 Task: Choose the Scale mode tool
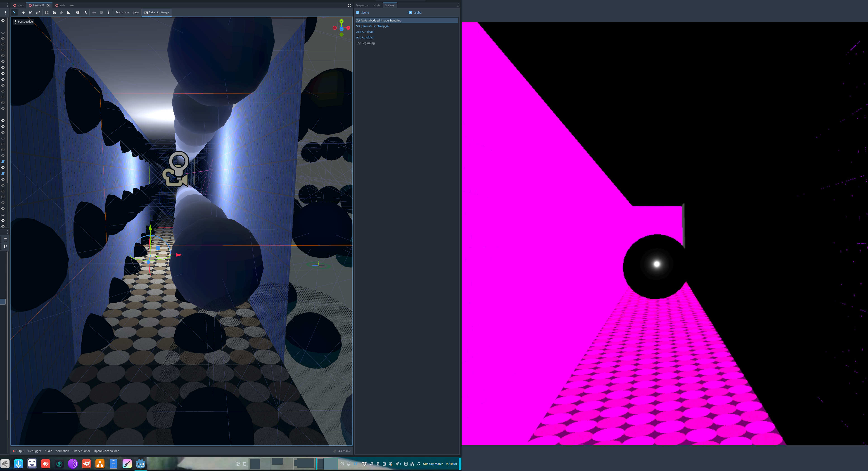pyautogui.click(x=38, y=12)
